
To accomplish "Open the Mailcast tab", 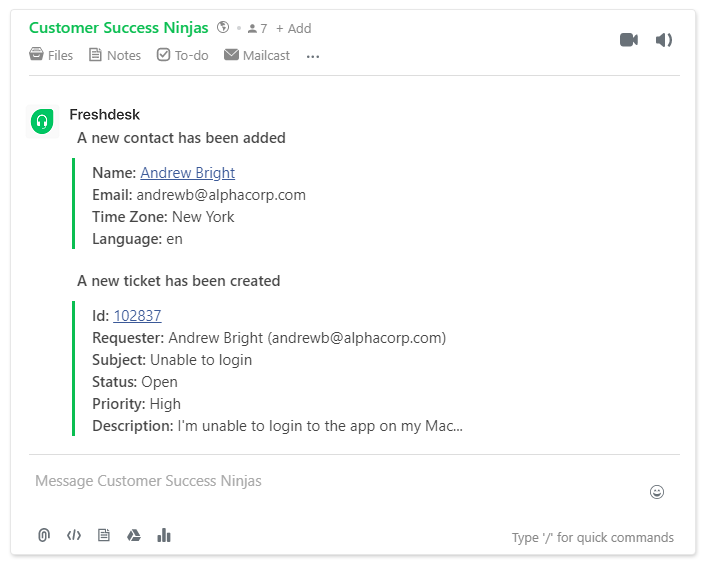I will 257,55.
